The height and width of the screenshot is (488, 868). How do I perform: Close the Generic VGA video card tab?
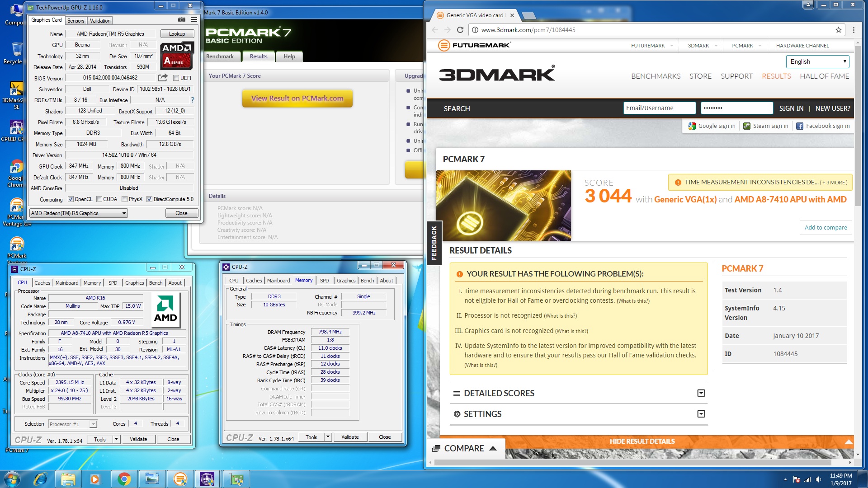[x=512, y=15]
